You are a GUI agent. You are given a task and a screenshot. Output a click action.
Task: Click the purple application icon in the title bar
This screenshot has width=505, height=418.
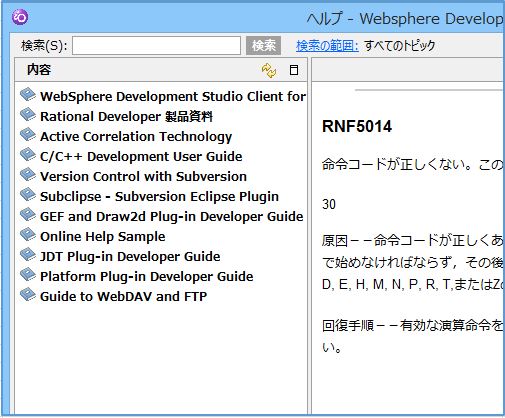click(x=20, y=17)
